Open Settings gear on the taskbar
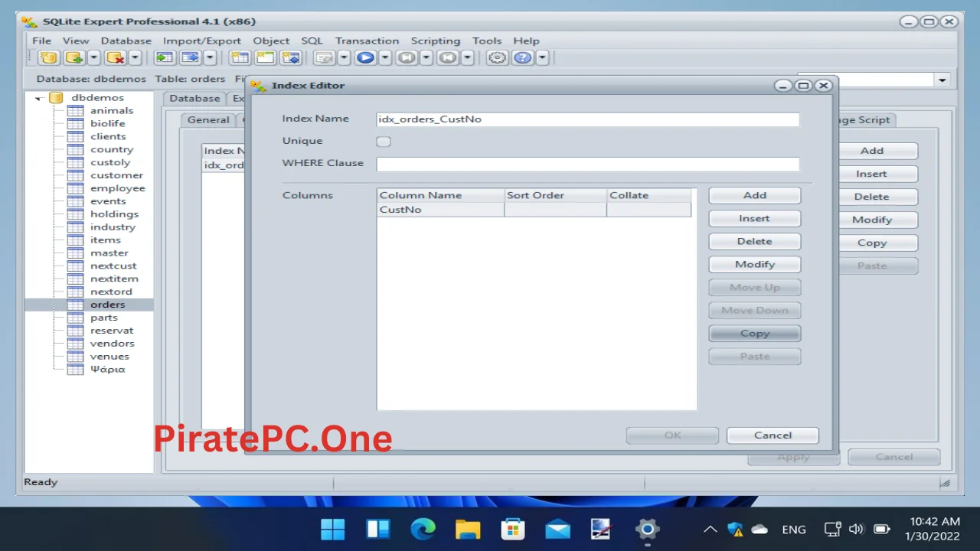 647,529
